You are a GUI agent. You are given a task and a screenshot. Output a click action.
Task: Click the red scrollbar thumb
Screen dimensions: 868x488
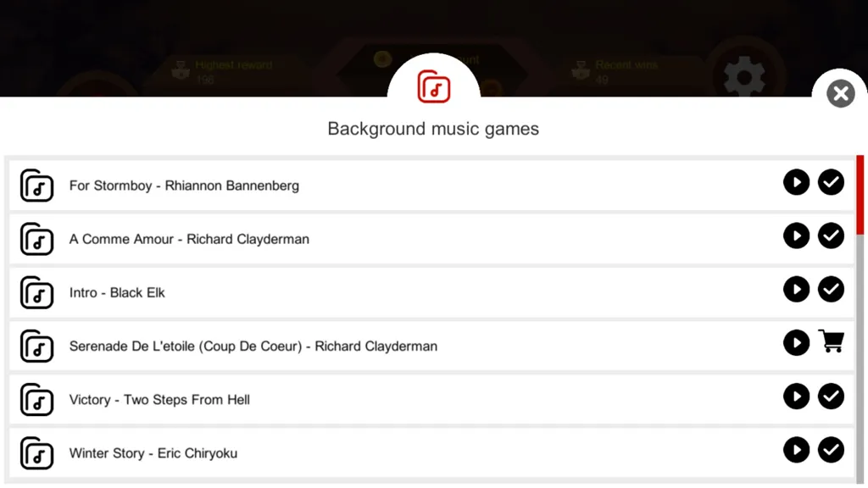click(x=860, y=195)
